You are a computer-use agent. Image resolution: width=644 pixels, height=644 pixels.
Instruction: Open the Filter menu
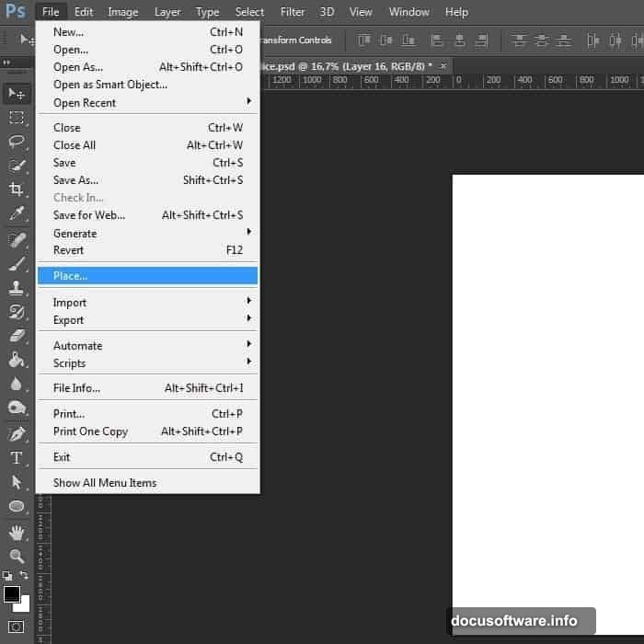pos(293,12)
